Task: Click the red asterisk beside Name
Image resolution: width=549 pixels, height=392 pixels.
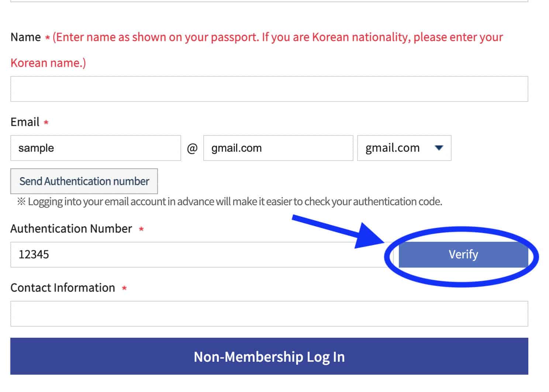Action: pyautogui.click(x=48, y=38)
